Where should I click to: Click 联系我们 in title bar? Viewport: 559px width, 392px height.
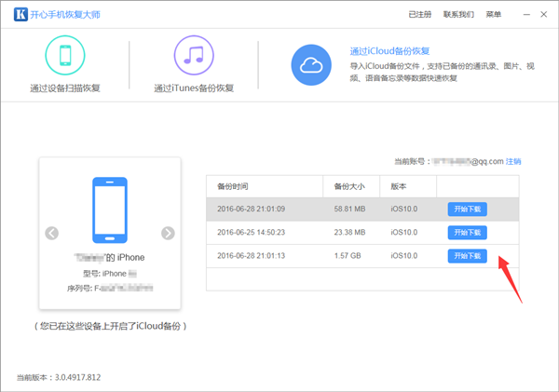[457, 15]
